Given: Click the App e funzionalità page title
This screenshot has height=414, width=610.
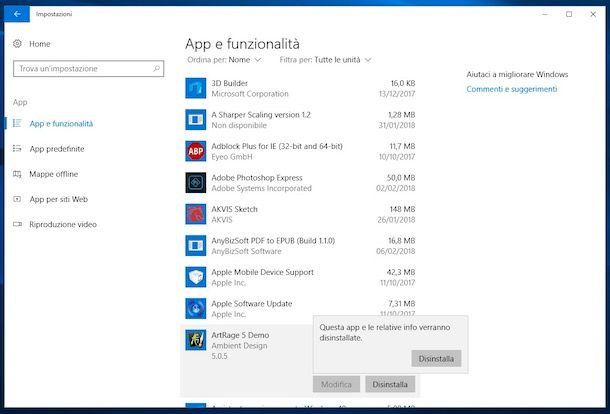Looking at the screenshot, I should click(x=242, y=44).
